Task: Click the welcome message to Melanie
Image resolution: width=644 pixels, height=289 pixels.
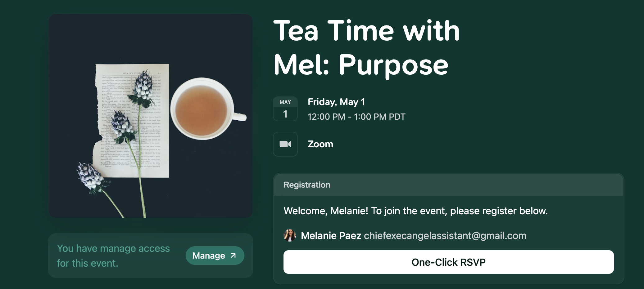Action: 415,211
